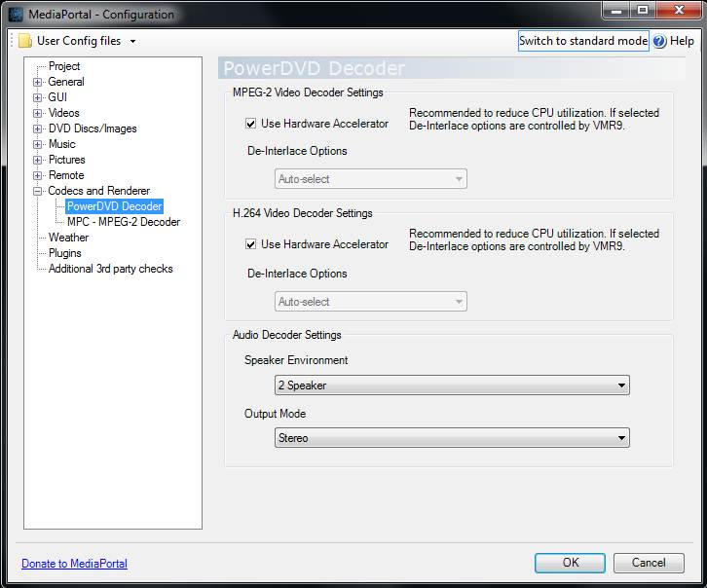Select Additional 3rd party checks item
Image resolution: width=707 pixels, height=588 pixels.
tap(110, 269)
